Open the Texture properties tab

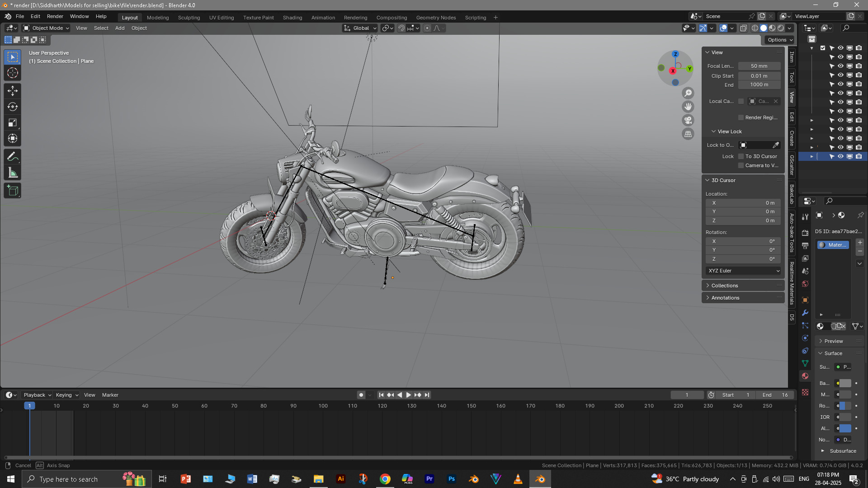click(805, 392)
